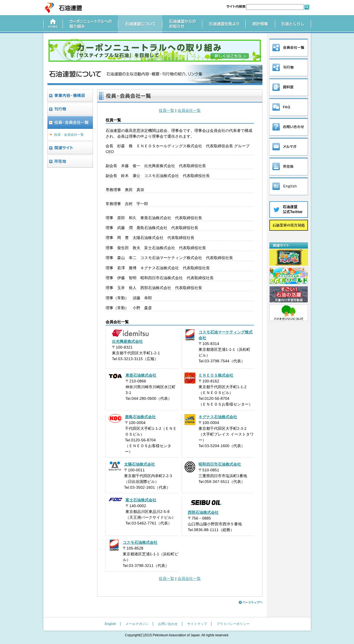Viewport: 354px width, 644px height.
Task: Open ＥＮＥＯＳ株式会社 link
Action: click(216, 375)
